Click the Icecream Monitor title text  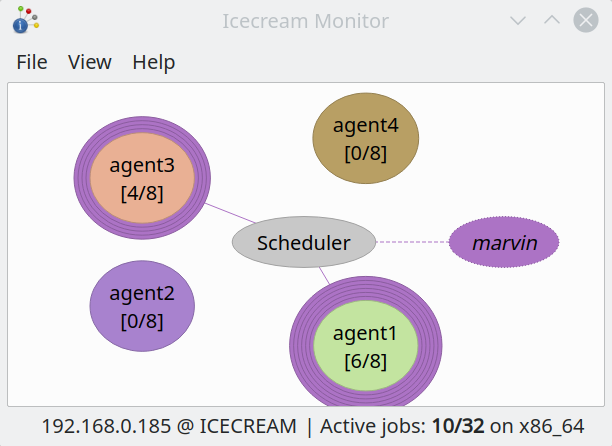click(306, 20)
